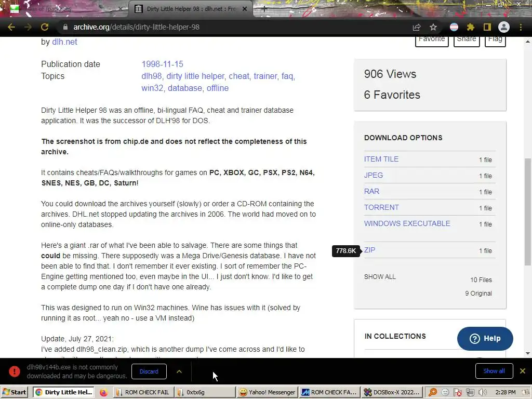The width and height of the screenshot is (532, 399).
Task: Open the database topic link
Action: pyautogui.click(x=184, y=88)
